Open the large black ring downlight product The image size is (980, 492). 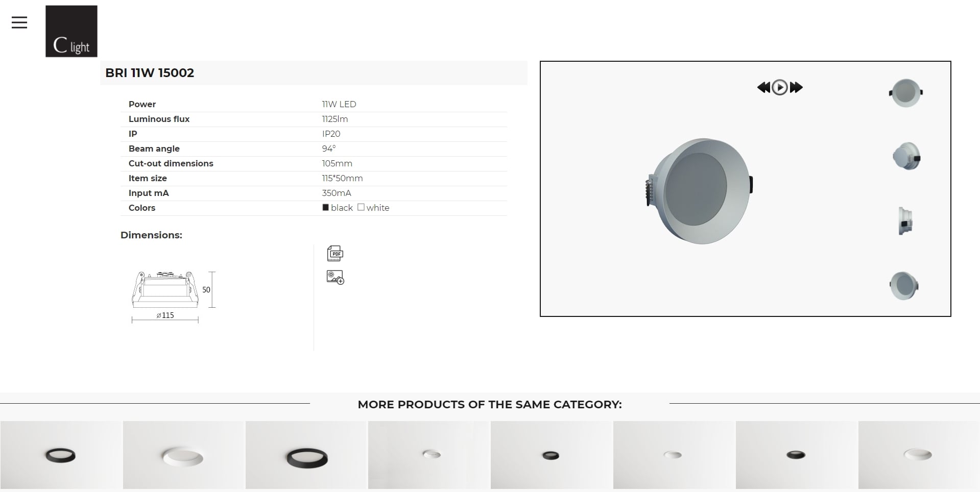click(x=306, y=455)
